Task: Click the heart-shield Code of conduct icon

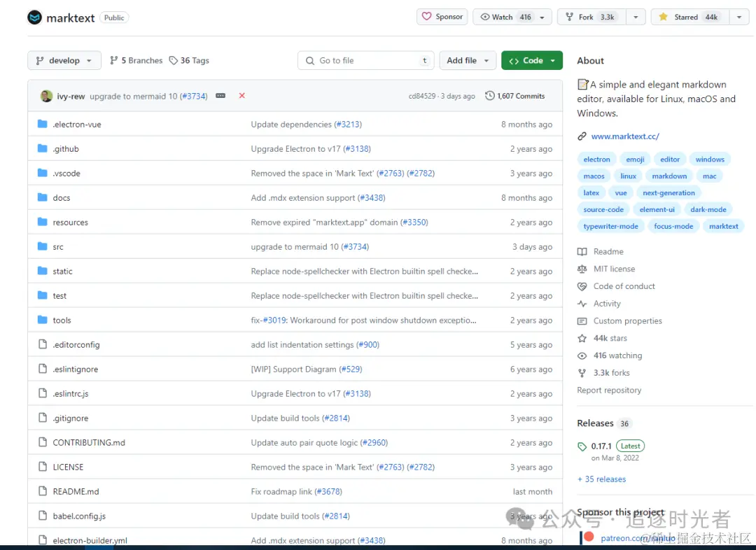Action: [x=582, y=286]
